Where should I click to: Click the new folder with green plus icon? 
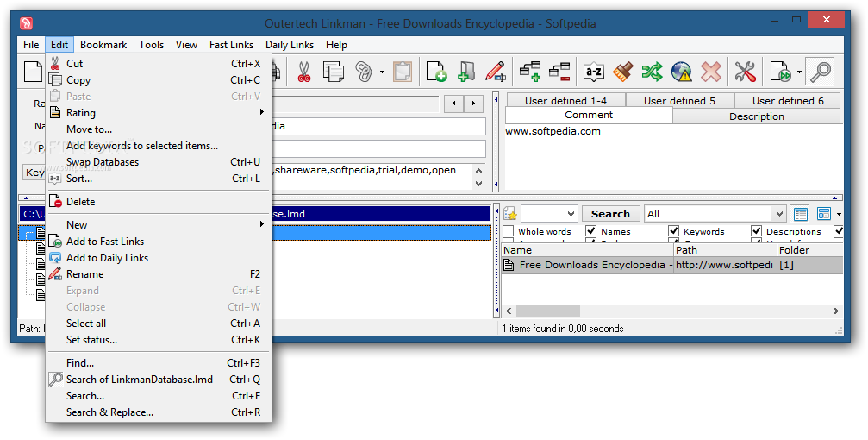tap(466, 72)
